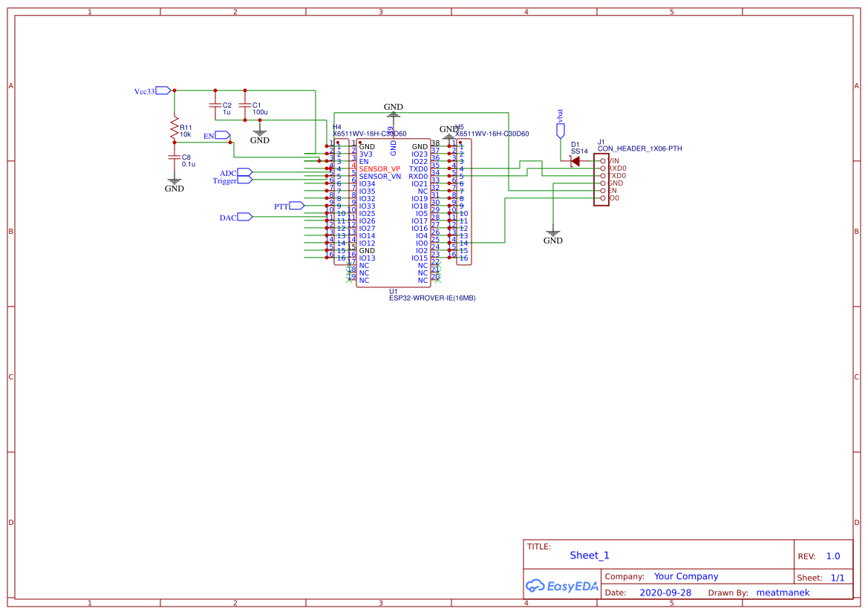Select the D1 SS14 diode symbol
The height and width of the screenshot is (614, 868).
tap(575, 161)
